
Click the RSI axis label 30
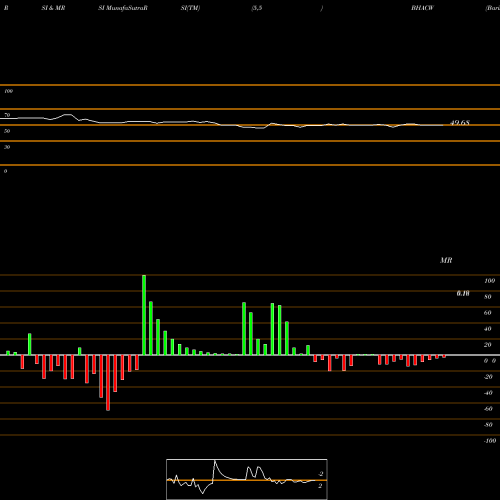click(7, 147)
